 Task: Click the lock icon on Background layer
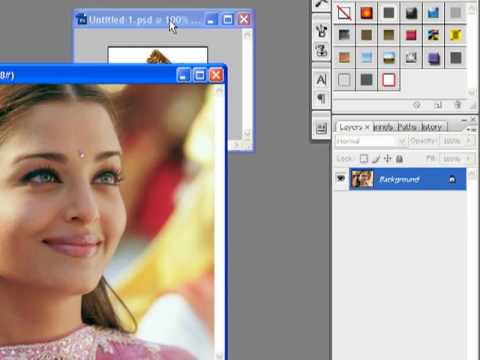452,180
